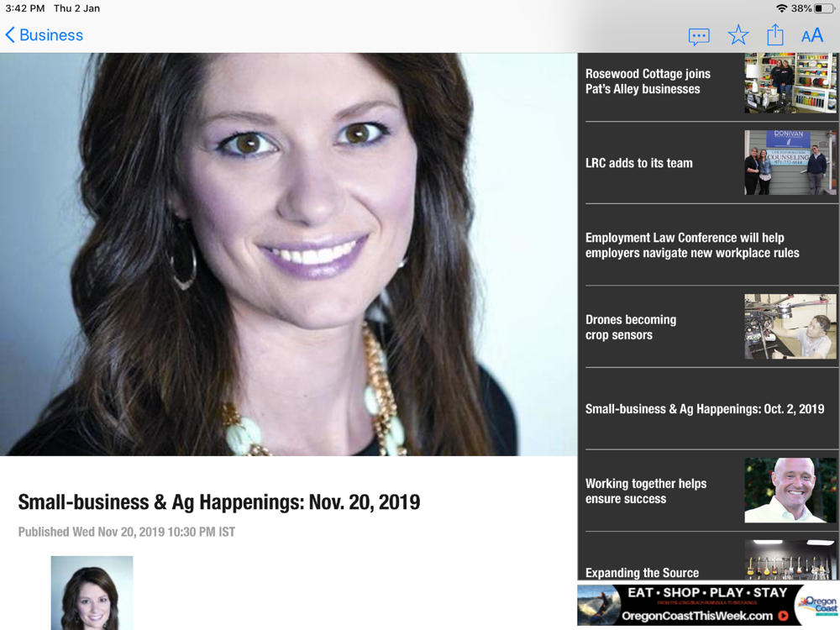This screenshot has width=840, height=630.
Task: Open the Oregon Coast EAT SHOP PLAY STAY banner
Action: (708, 605)
